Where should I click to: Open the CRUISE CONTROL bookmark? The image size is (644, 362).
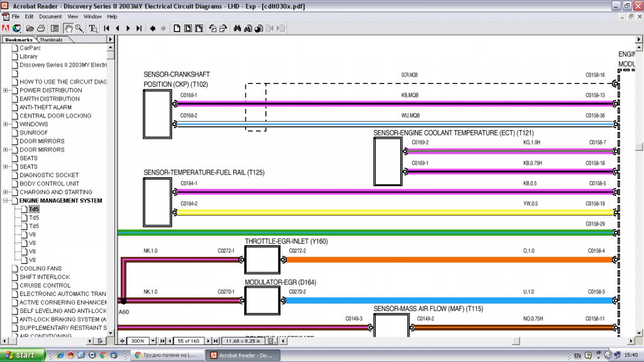(x=45, y=285)
